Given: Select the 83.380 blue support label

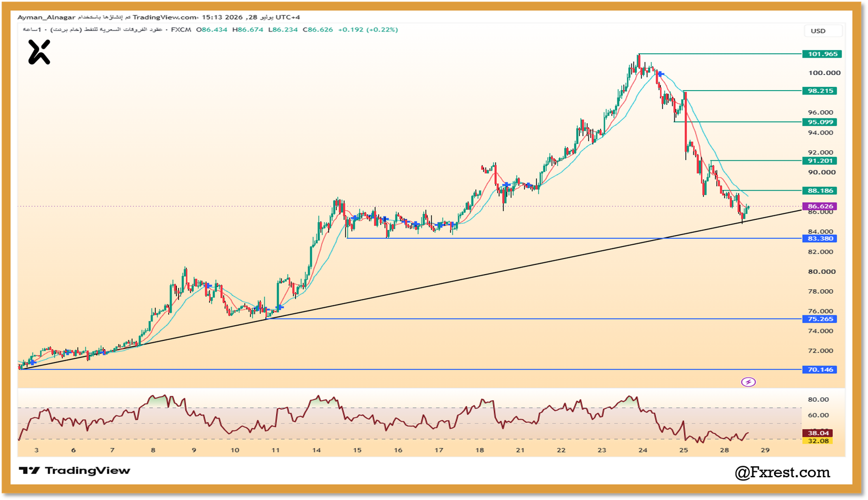Looking at the screenshot, I should [820, 238].
